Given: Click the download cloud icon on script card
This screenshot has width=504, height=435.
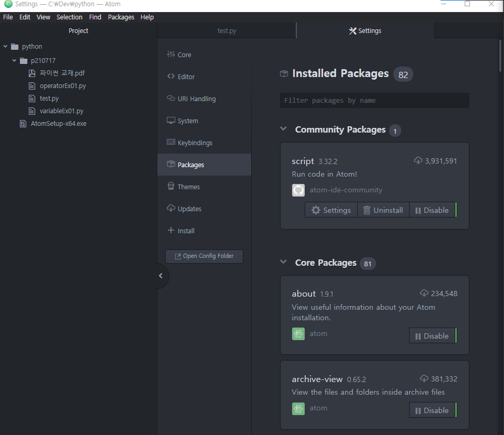Looking at the screenshot, I should click(418, 160).
